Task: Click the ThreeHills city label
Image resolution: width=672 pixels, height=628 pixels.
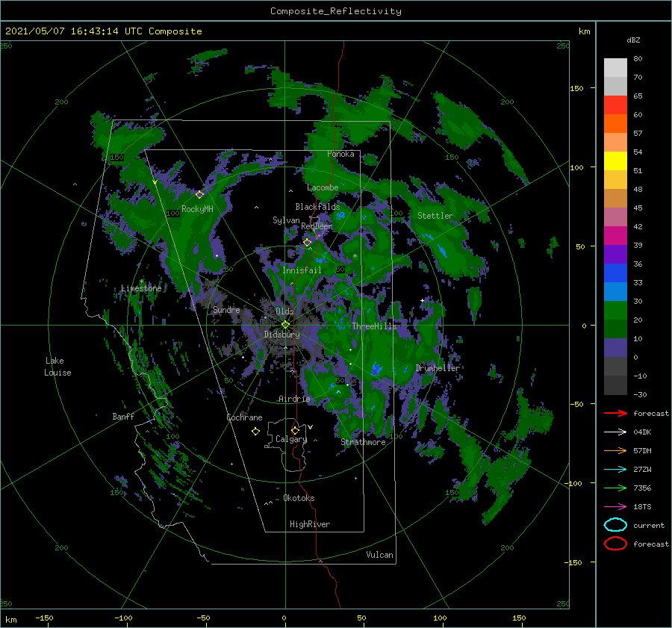Action: [374, 326]
